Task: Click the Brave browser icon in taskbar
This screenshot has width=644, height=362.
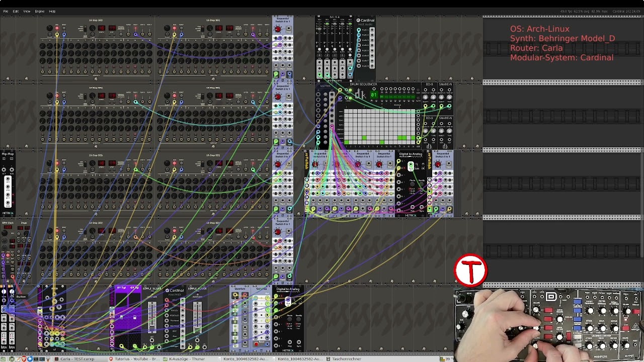Action: pos(23,359)
